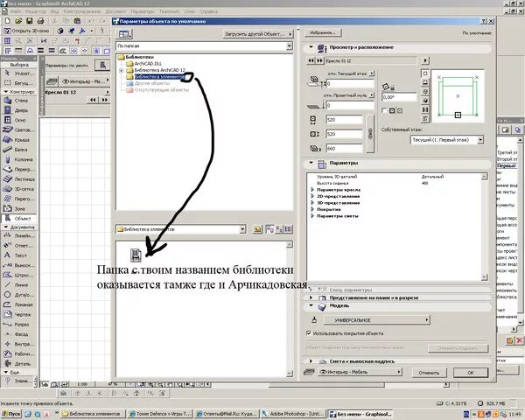Expand 'Покрытия' parameter group
The image size is (525, 420).
[x=312, y=209]
